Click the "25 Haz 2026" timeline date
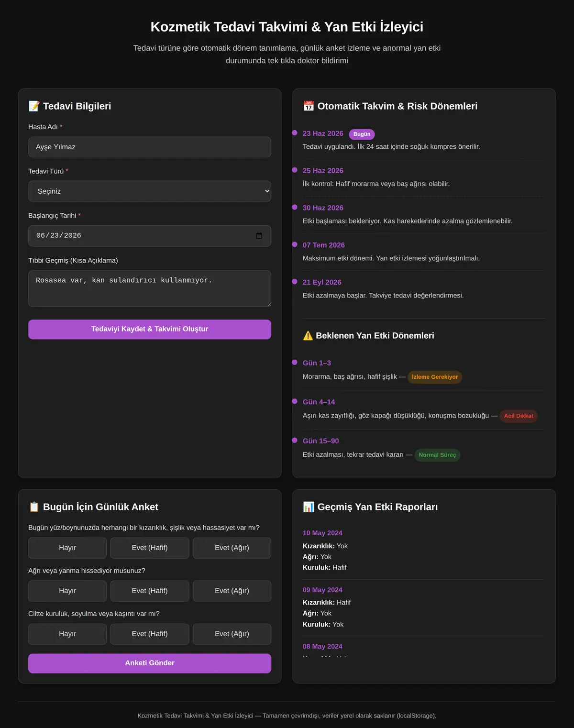The width and height of the screenshot is (574, 728). [323, 171]
